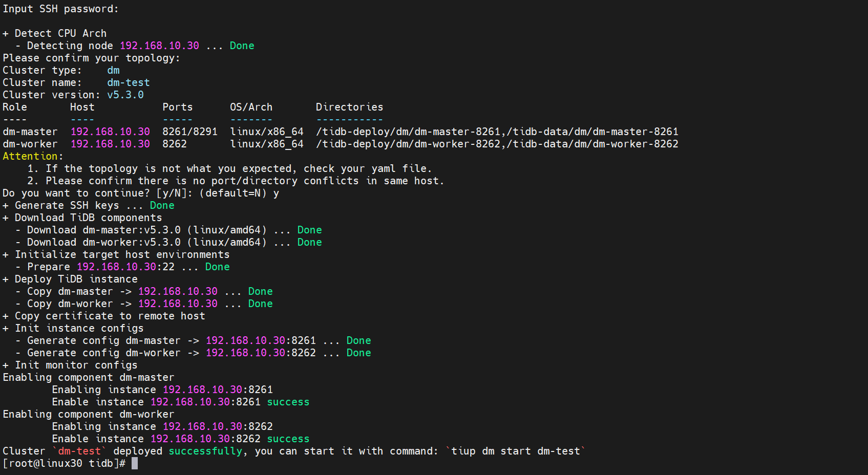Select cluster name value 'dm-test'
This screenshot has width=868, height=475.
pos(129,82)
